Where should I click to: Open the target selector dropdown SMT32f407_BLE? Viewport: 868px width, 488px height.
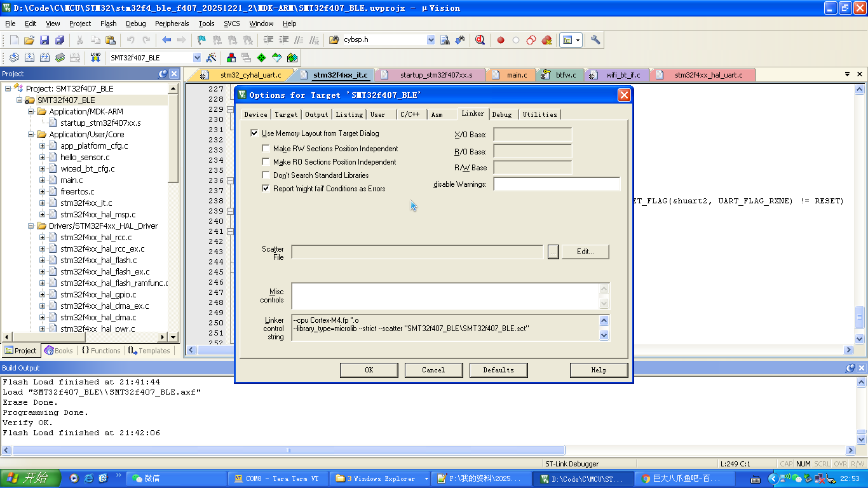click(x=196, y=58)
